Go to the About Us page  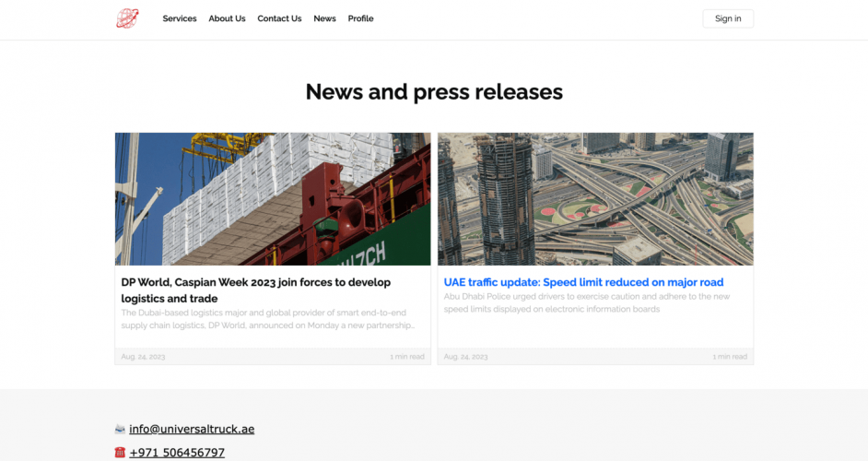coord(227,18)
